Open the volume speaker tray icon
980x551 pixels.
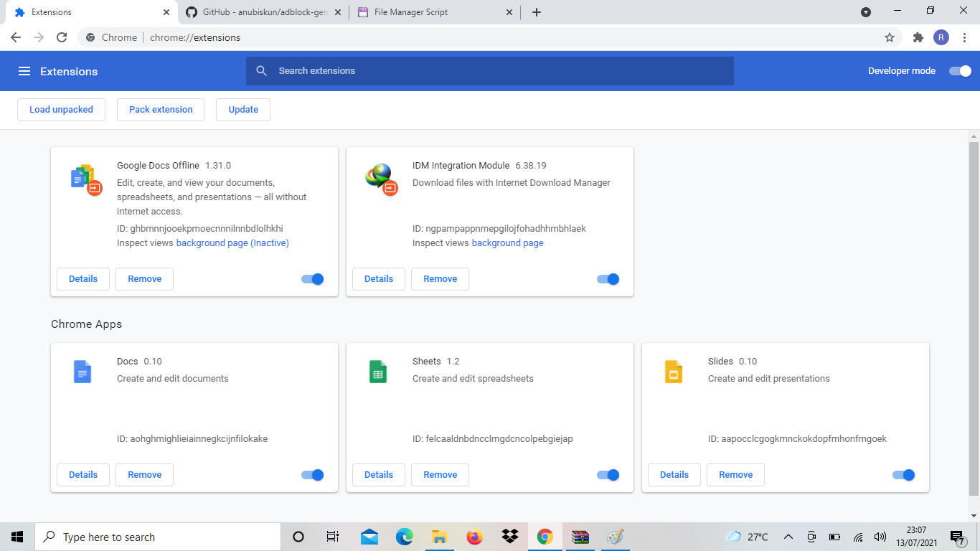[x=880, y=537]
